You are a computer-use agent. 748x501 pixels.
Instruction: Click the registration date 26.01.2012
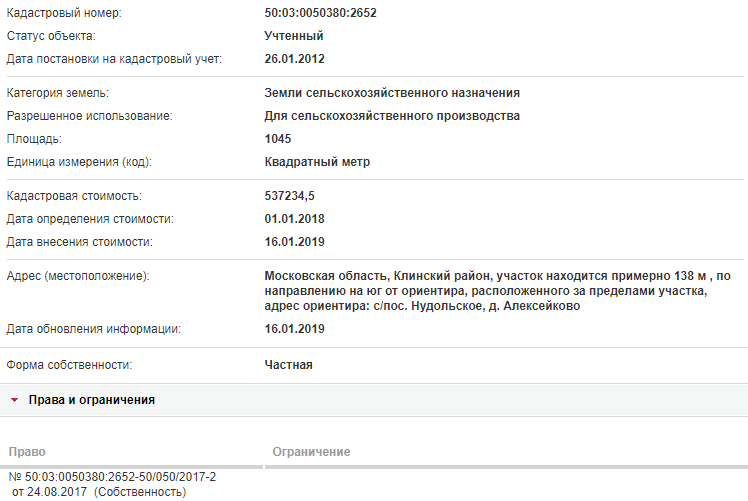[294, 59]
